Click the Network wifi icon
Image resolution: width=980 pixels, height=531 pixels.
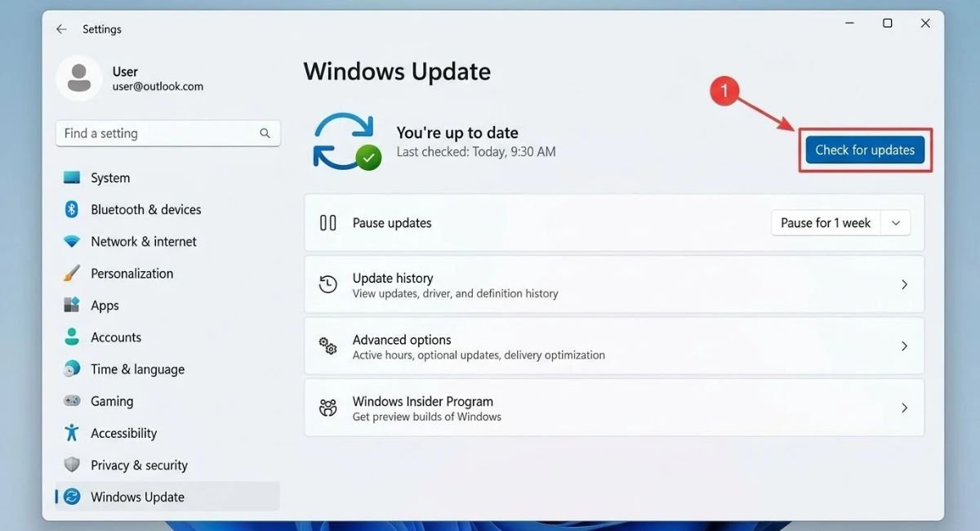[72, 242]
